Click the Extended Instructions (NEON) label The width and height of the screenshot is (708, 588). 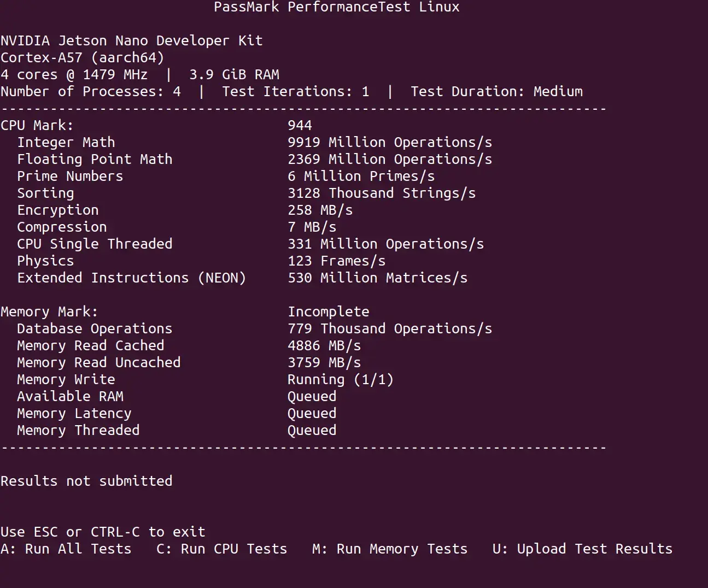tap(131, 278)
